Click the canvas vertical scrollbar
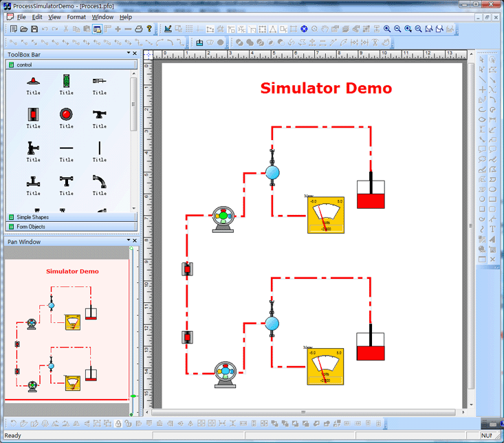Image resolution: width=504 pixels, height=443 pixels. click(471, 226)
